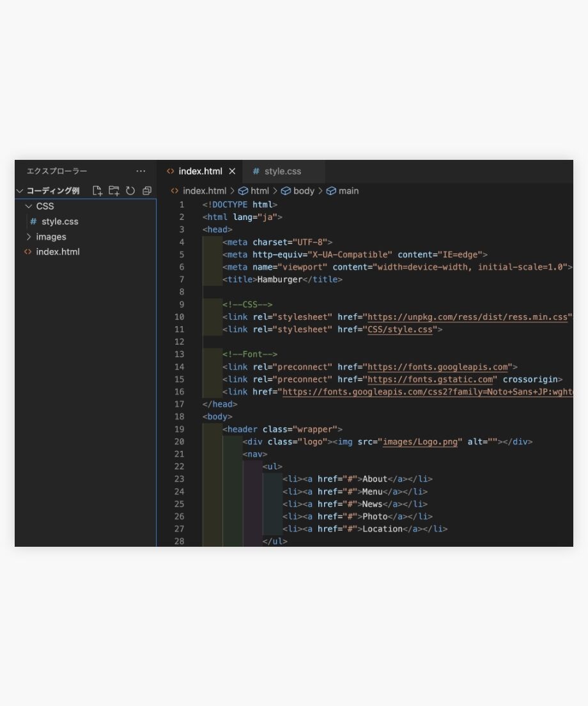Open style.css in the file tree

60,221
